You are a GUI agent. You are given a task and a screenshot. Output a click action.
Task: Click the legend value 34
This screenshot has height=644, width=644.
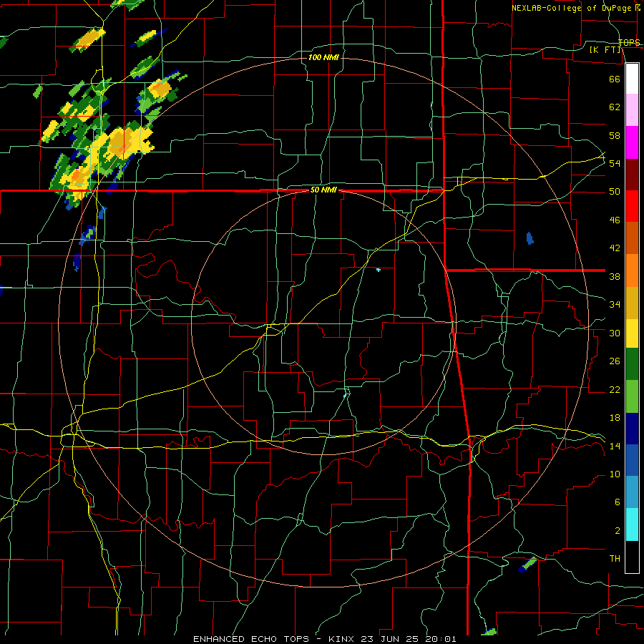click(x=615, y=305)
